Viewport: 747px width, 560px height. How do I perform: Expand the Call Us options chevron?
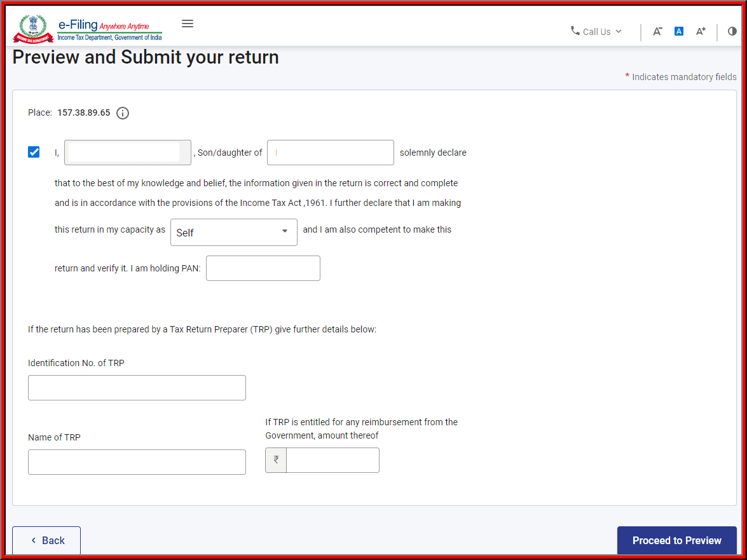tap(618, 31)
